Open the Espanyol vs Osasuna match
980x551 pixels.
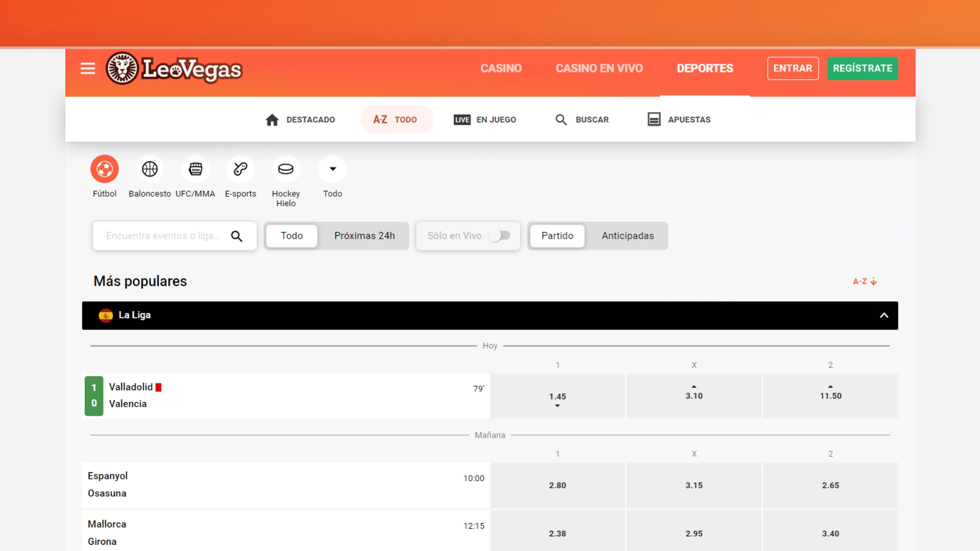click(x=286, y=485)
